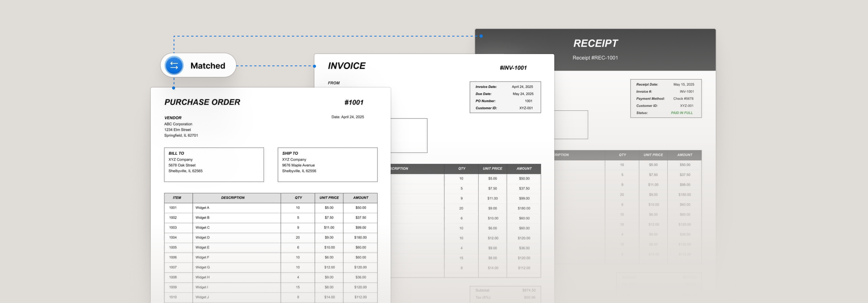
Task: Click purchase order "QTY" column header
Action: point(298,198)
